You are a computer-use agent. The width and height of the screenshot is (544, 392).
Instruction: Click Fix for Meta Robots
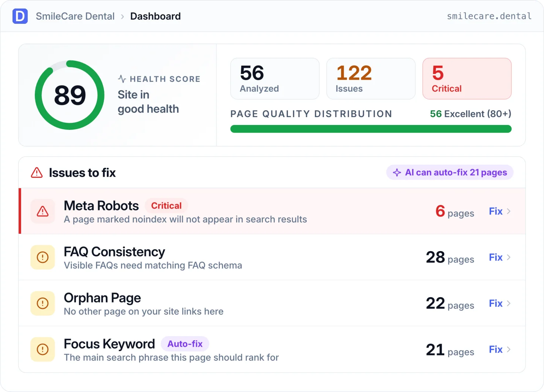[x=496, y=211]
